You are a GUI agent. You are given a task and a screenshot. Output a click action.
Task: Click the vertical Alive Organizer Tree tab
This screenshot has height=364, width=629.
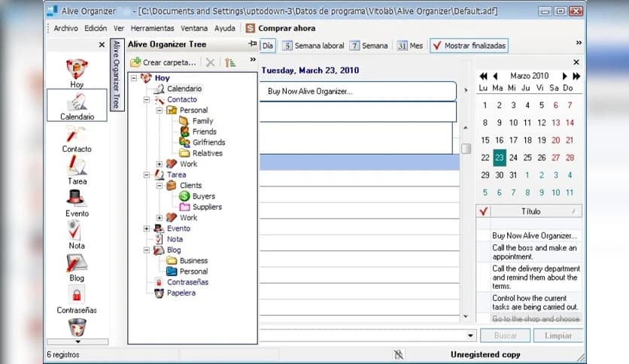tap(117, 74)
